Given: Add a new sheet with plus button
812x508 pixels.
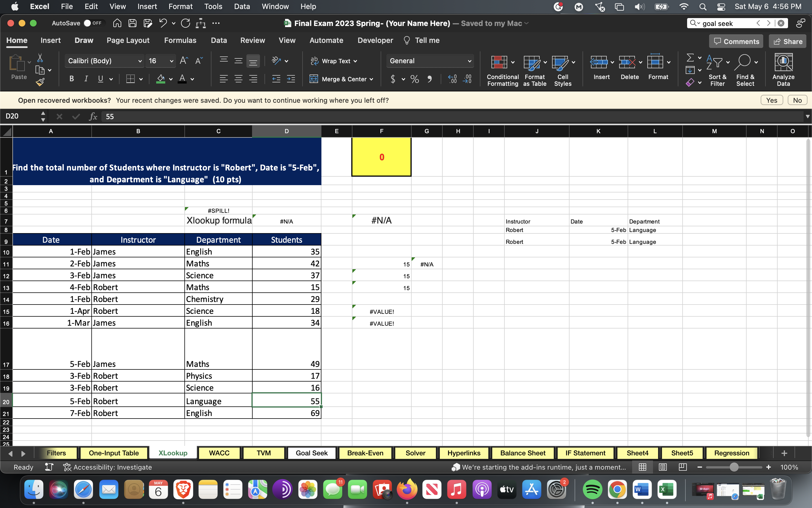Looking at the screenshot, I should click(x=784, y=453).
